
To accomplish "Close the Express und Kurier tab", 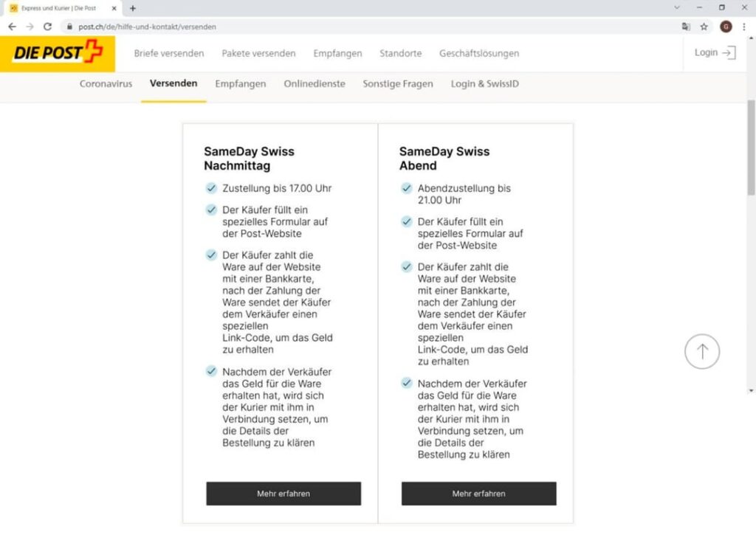I will (x=114, y=8).
